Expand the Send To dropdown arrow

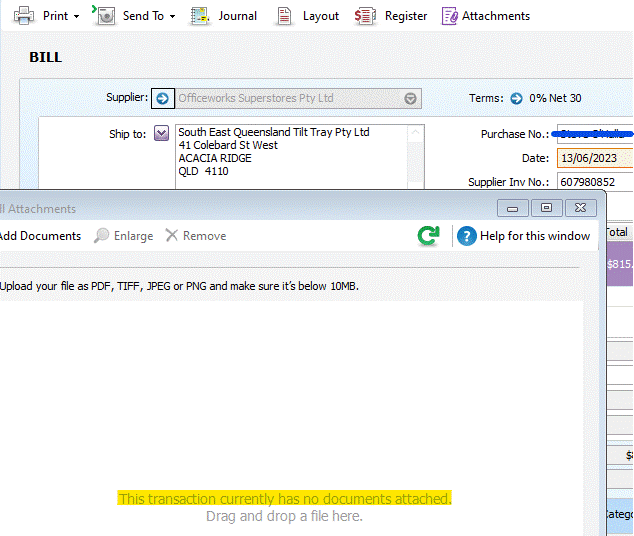(x=172, y=17)
